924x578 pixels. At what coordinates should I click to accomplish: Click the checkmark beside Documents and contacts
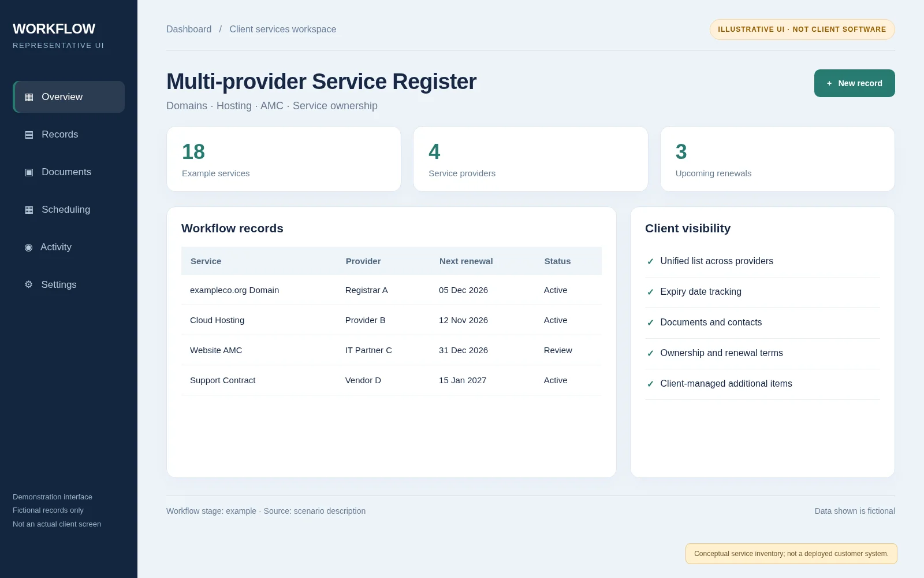650,323
